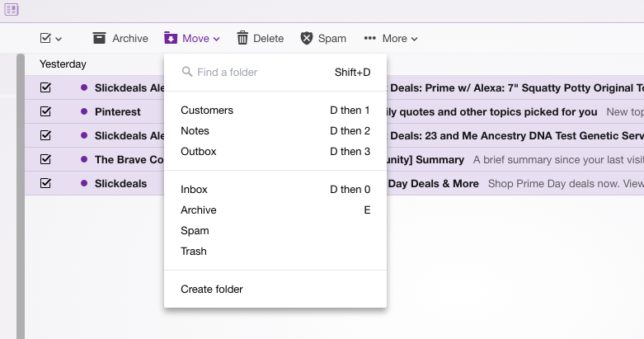
Task: Click the vertical scrollbar on left edge
Action: click(21, 198)
